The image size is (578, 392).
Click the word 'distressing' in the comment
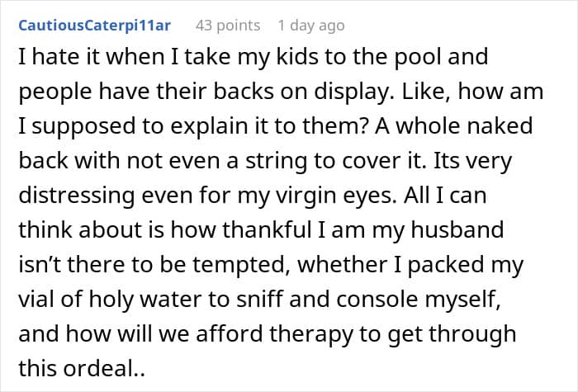point(76,196)
